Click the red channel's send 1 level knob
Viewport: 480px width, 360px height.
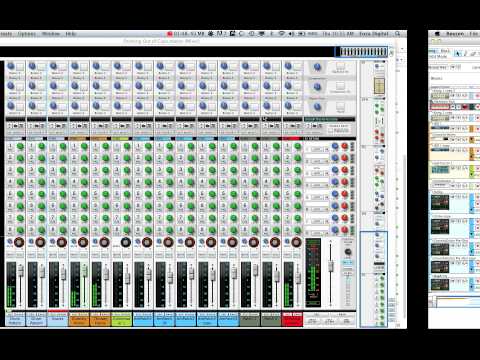(x=297, y=146)
